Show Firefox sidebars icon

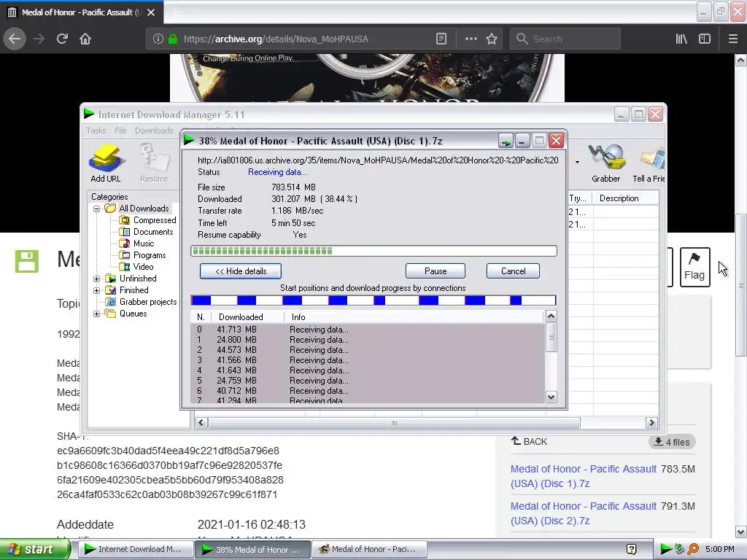pyautogui.click(x=705, y=39)
